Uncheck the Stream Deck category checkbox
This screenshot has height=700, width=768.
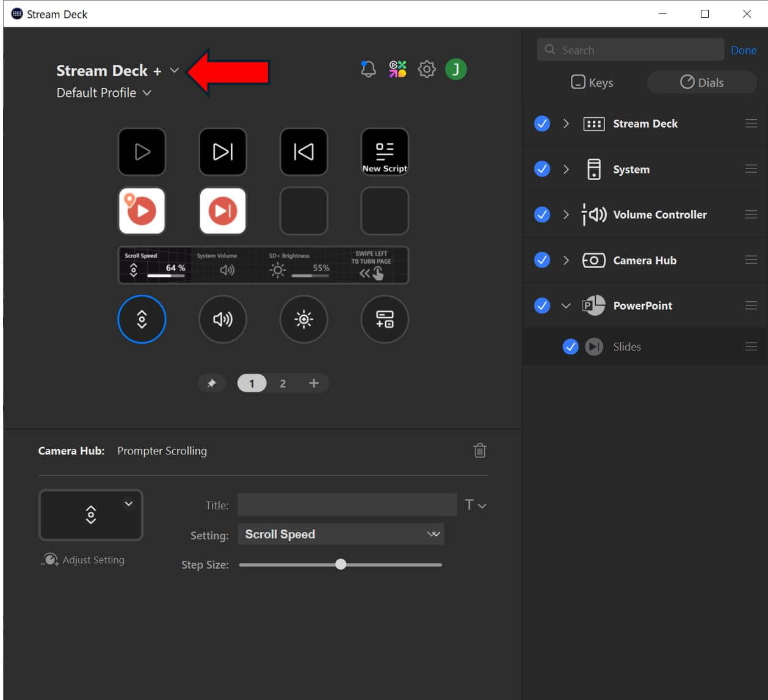(542, 123)
